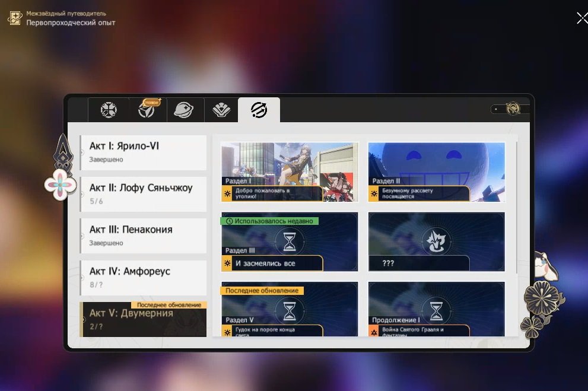Click the gold emblem icon at the top right of the panel
The height and width of the screenshot is (391, 588).
(x=513, y=109)
